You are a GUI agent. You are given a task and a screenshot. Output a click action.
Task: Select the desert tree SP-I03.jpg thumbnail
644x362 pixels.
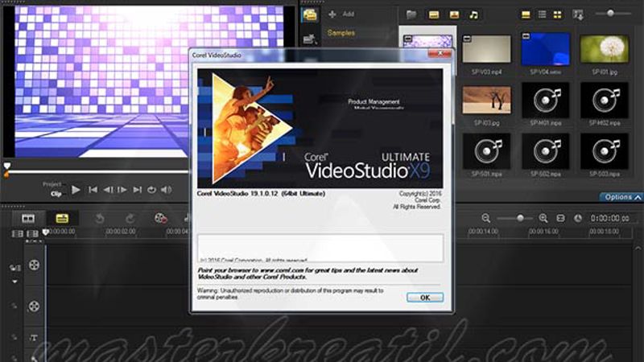487,100
